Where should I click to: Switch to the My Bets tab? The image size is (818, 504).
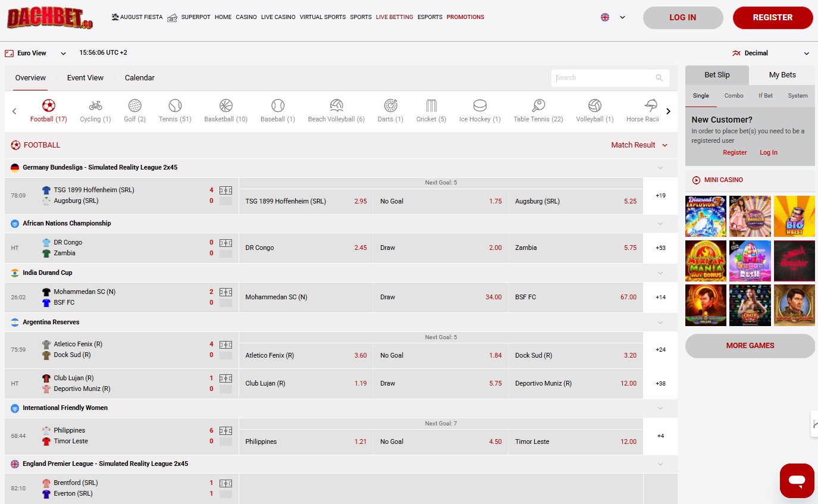click(x=782, y=75)
